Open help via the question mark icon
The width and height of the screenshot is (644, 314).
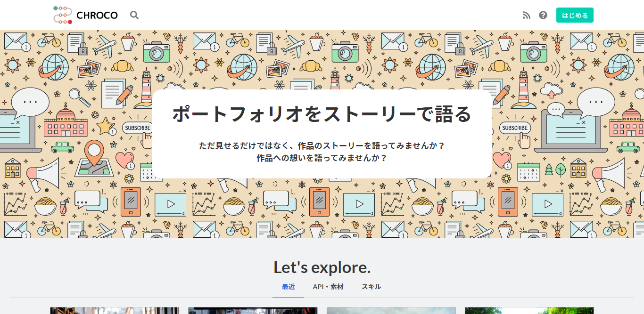point(543,15)
